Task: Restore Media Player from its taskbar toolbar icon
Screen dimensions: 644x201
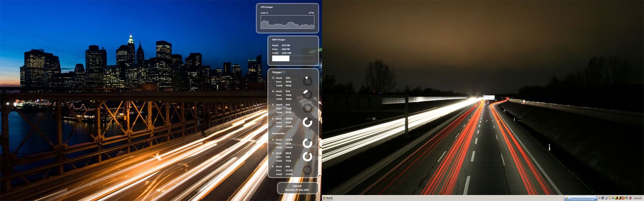Action: pyautogui.click(x=566, y=198)
